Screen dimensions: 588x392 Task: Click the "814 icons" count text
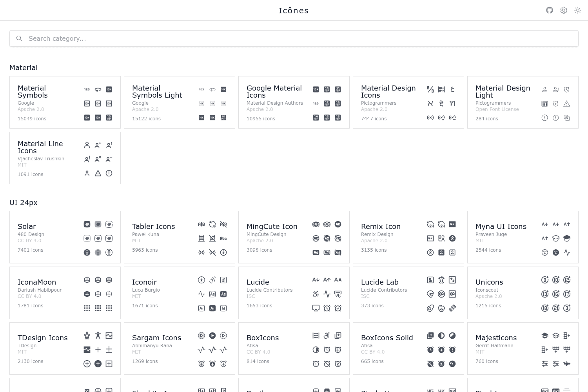coord(258,361)
